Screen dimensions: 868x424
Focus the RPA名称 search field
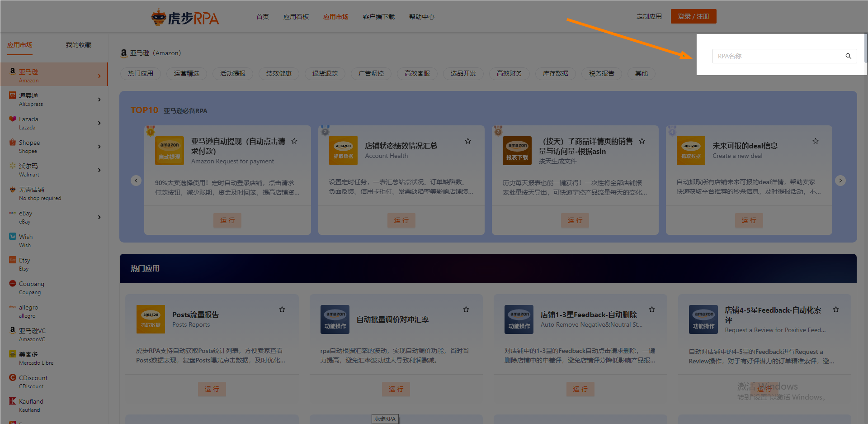[x=784, y=56]
